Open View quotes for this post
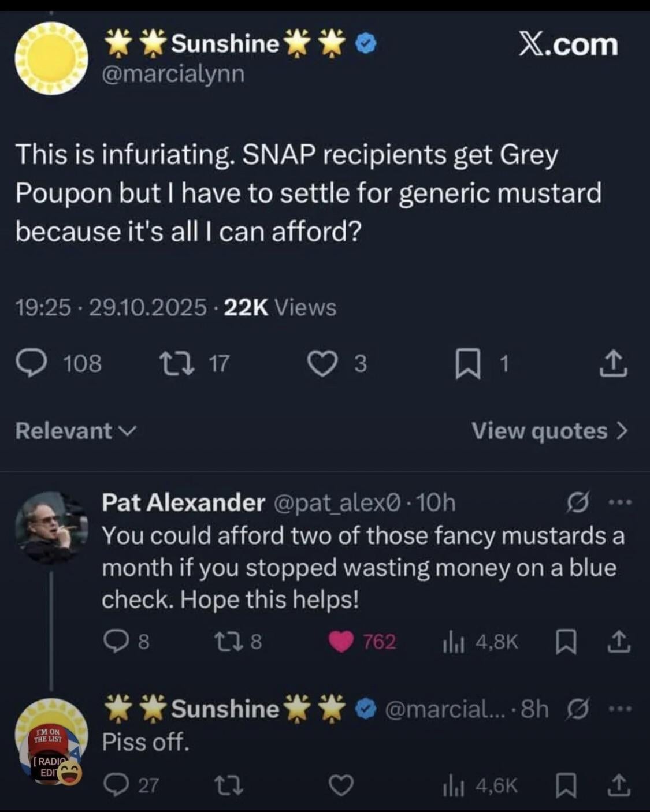650x812 pixels. [x=549, y=431]
